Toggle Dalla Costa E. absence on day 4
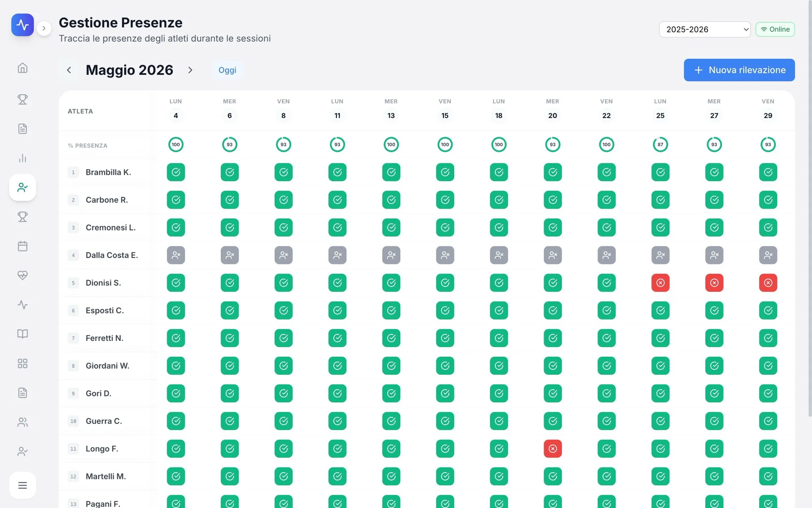Image resolution: width=812 pixels, height=508 pixels. point(176,255)
